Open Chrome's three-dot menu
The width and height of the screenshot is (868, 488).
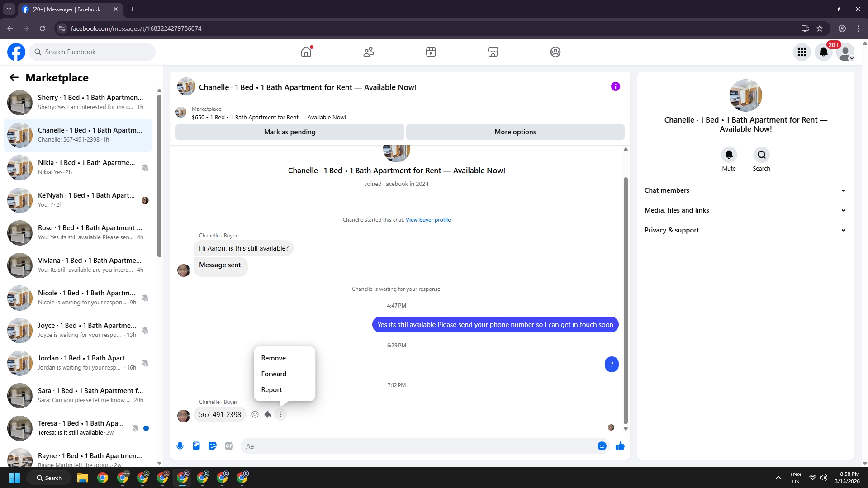tap(859, 28)
